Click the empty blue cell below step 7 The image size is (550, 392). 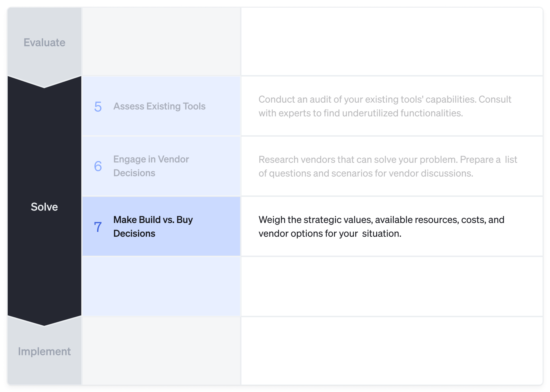point(161,286)
